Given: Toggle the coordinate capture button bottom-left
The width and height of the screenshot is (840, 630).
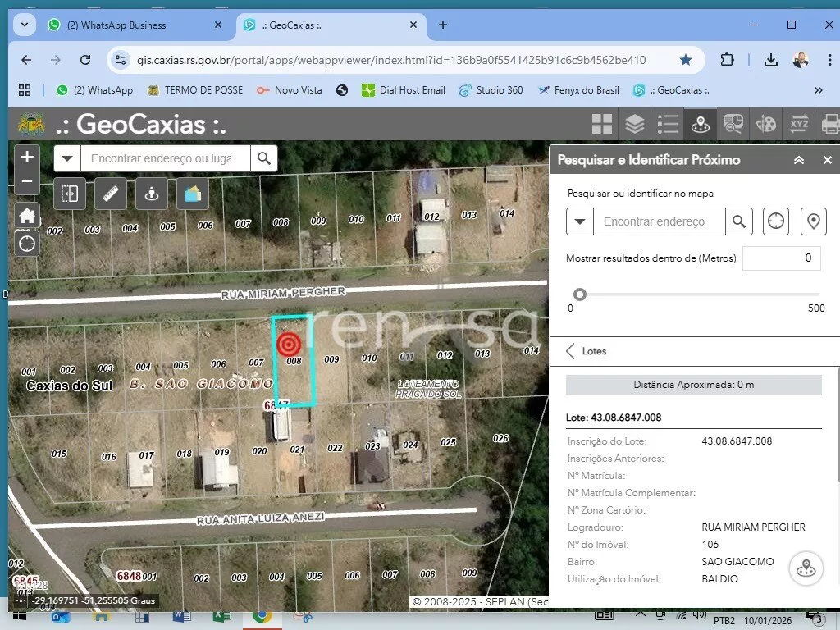Looking at the screenshot, I should [20, 601].
